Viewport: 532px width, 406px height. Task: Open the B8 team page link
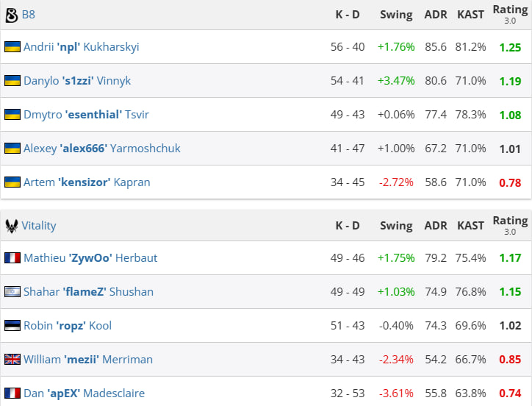coord(29,15)
